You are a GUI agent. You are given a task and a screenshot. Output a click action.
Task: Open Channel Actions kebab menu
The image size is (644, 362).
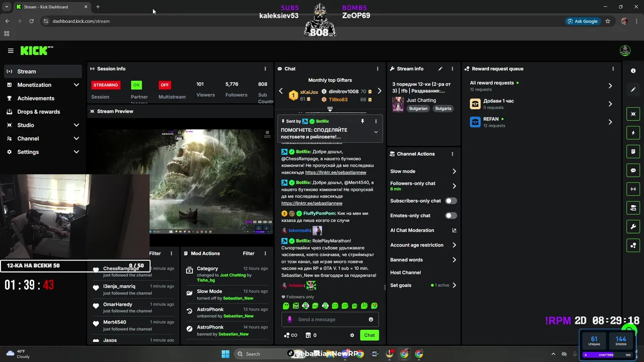click(452, 154)
